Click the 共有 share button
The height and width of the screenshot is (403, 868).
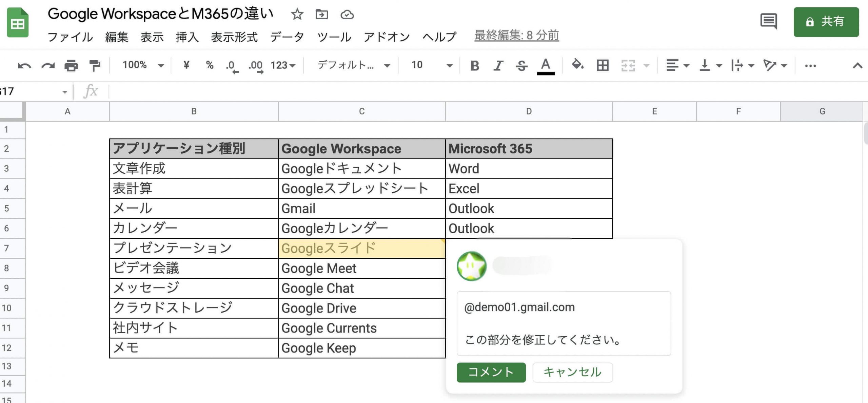[826, 22]
